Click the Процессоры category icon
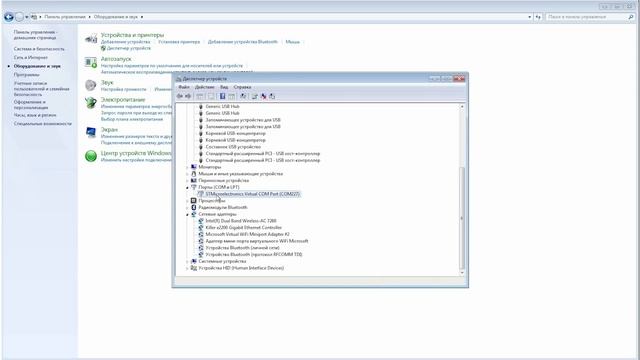This screenshot has height=360, width=640. (x=194, y=200)
